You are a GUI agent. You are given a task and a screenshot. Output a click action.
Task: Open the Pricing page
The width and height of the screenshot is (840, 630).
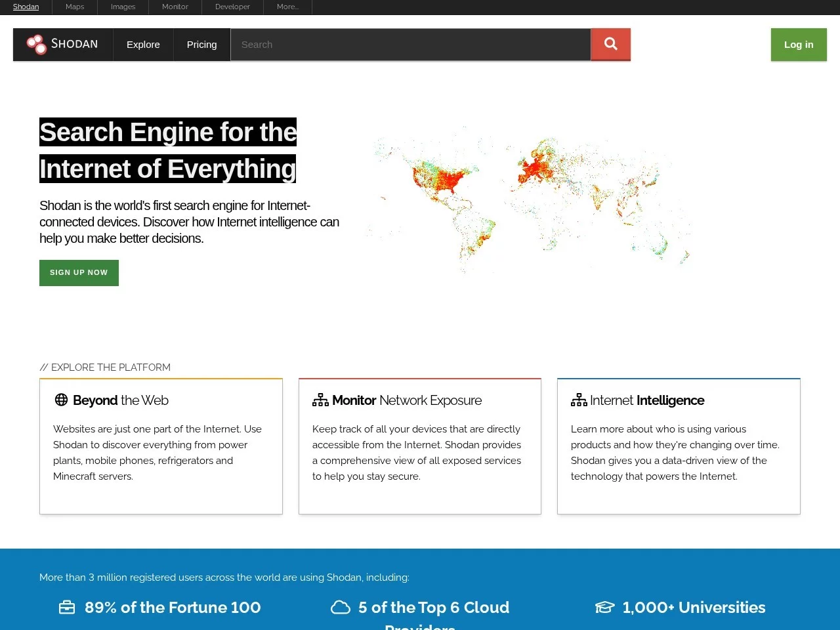(x=201, y=45)
